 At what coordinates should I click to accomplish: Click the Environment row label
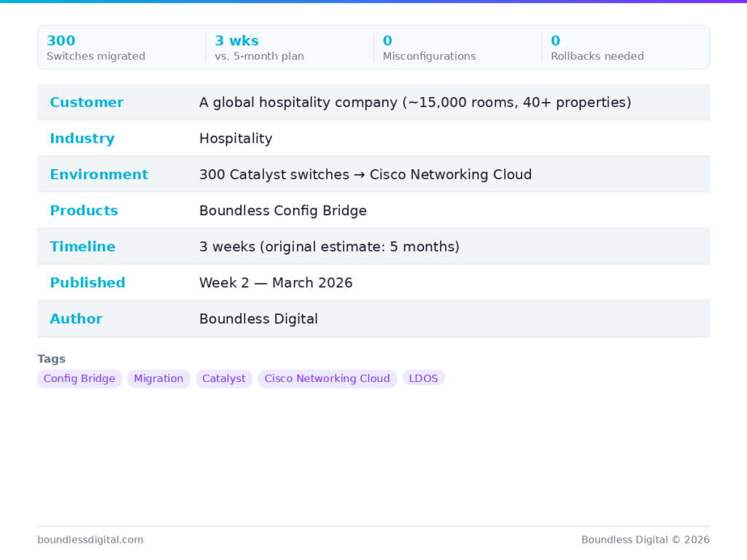pos(98,174)
